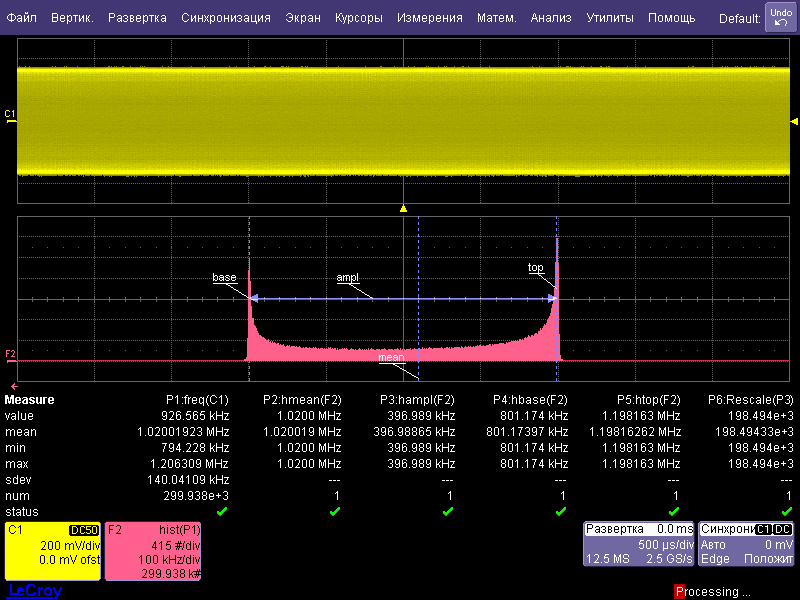Screen dimensions: 800x600
Task: Open the F2 hist(P1) descriptor box
Action: pos(154,551)
